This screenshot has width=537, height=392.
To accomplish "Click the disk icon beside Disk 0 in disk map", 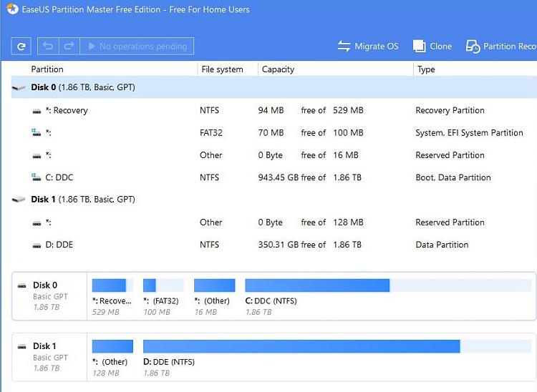I will click(22, 285).
